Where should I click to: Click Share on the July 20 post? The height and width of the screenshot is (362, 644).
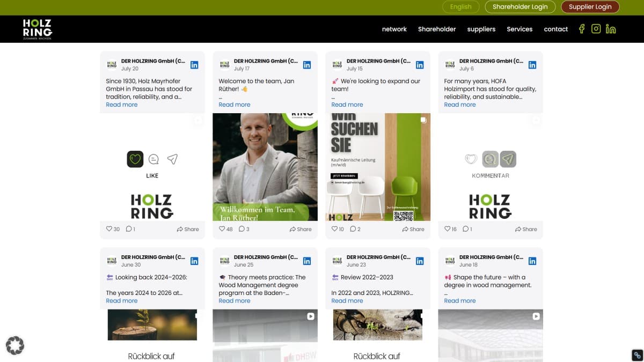point(188,229)
